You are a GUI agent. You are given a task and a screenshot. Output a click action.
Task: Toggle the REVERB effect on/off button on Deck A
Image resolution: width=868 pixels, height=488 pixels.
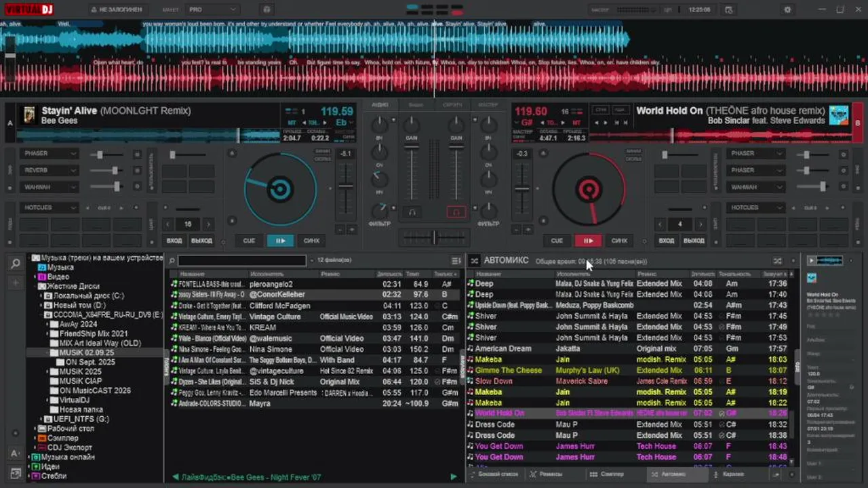click(137, 171)
